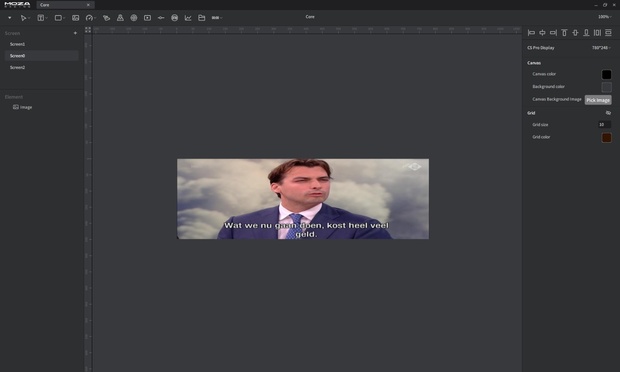The image size is (620, 372).
Task: Toggle the ruler corner grid icon
Action: click(88, 30)
